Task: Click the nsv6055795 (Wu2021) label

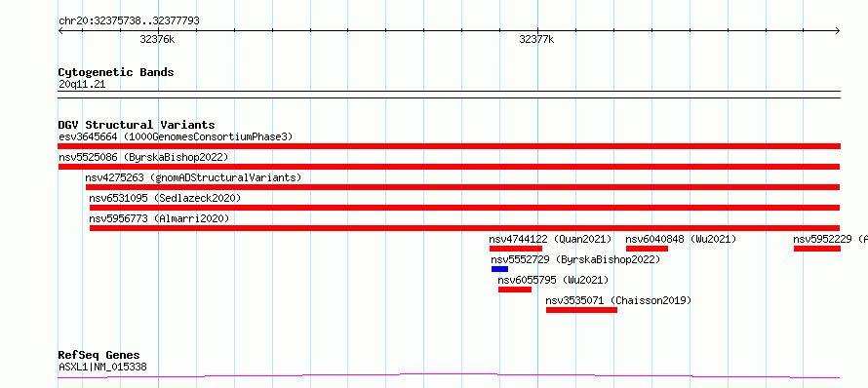Action: coord(553,280)
